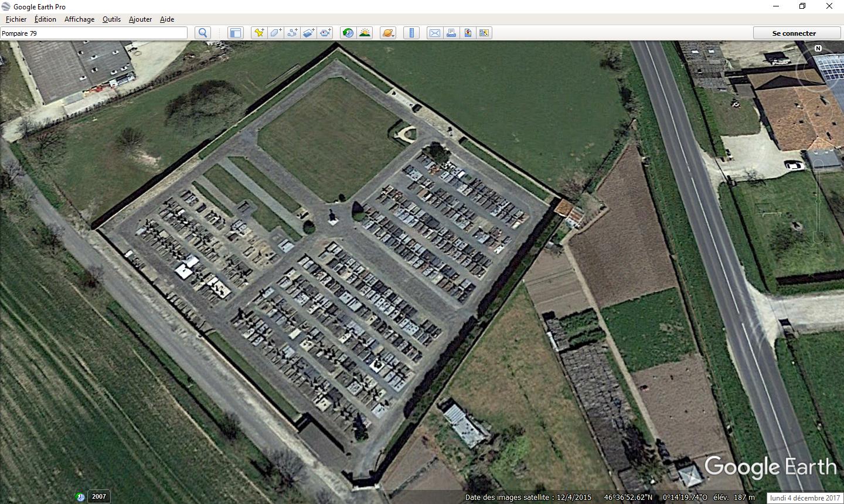Click the longitude 0°14'19.74"O in the status bar

point(685,498)
